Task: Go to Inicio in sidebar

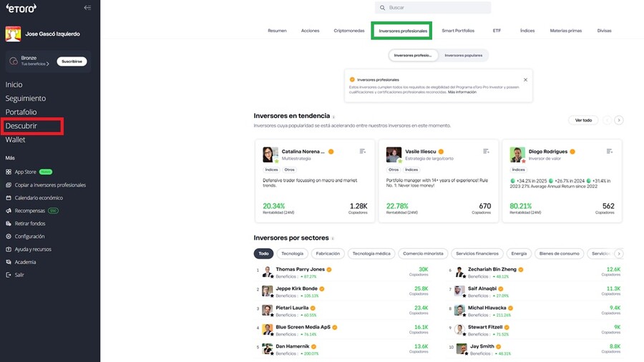Action: tap(14, 84)
